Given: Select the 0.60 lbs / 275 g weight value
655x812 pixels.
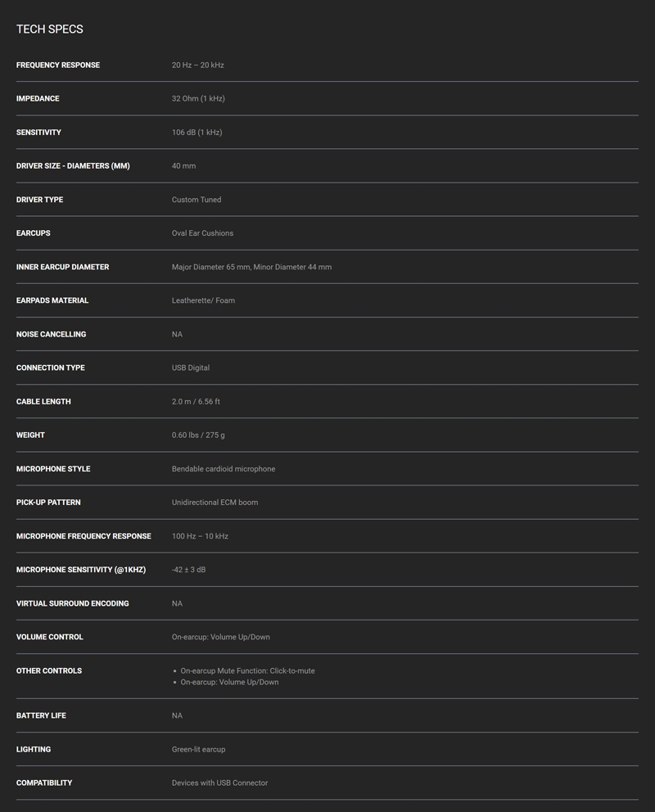Looking at the screenshot, I should 198,435.
